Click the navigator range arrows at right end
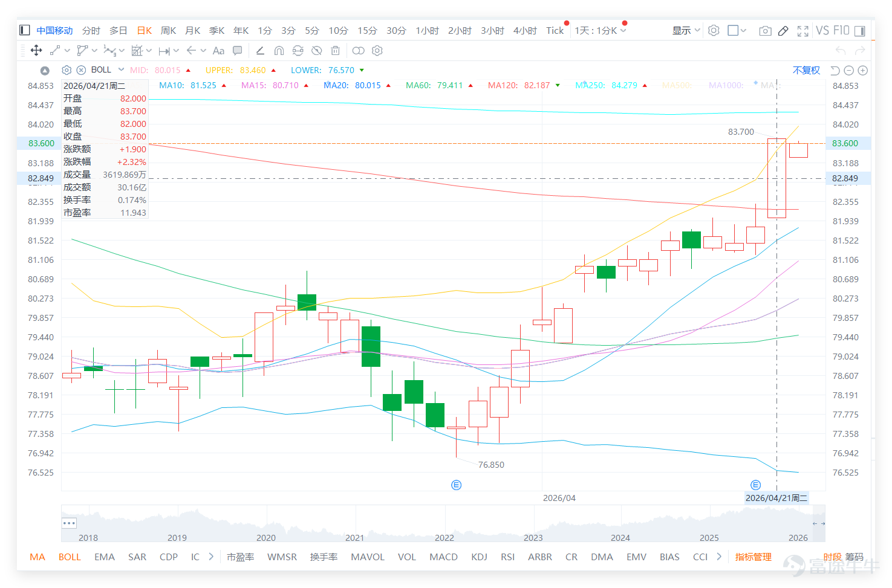 (819, 523)
